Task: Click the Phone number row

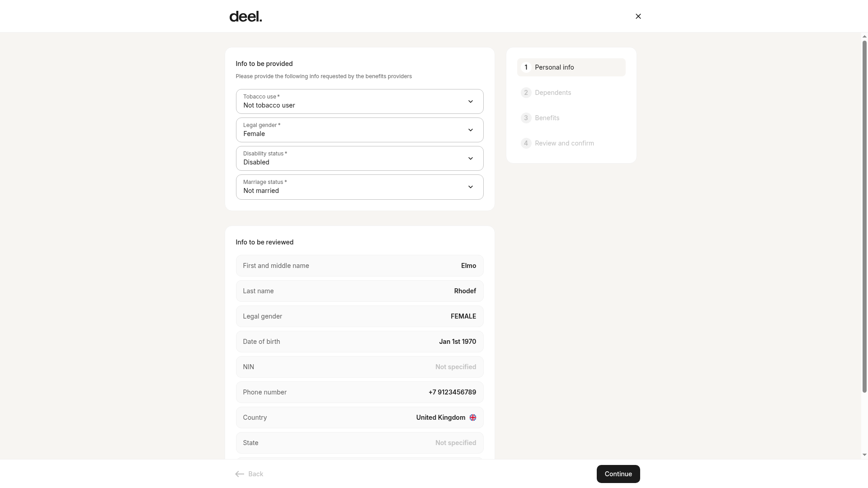Action: tap(359, 392)
